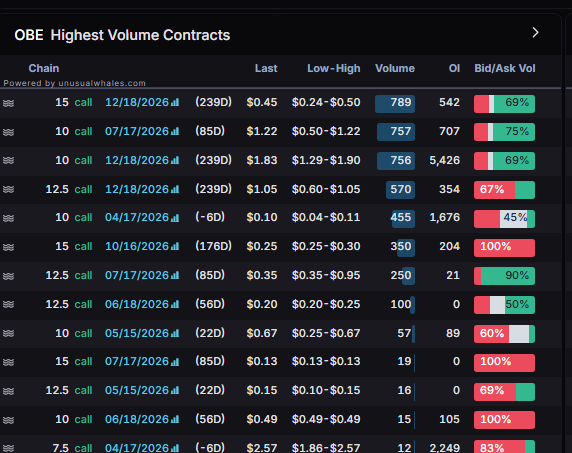Open the 06/18/2026 date link on $0.20 row

tap(137, 304)
